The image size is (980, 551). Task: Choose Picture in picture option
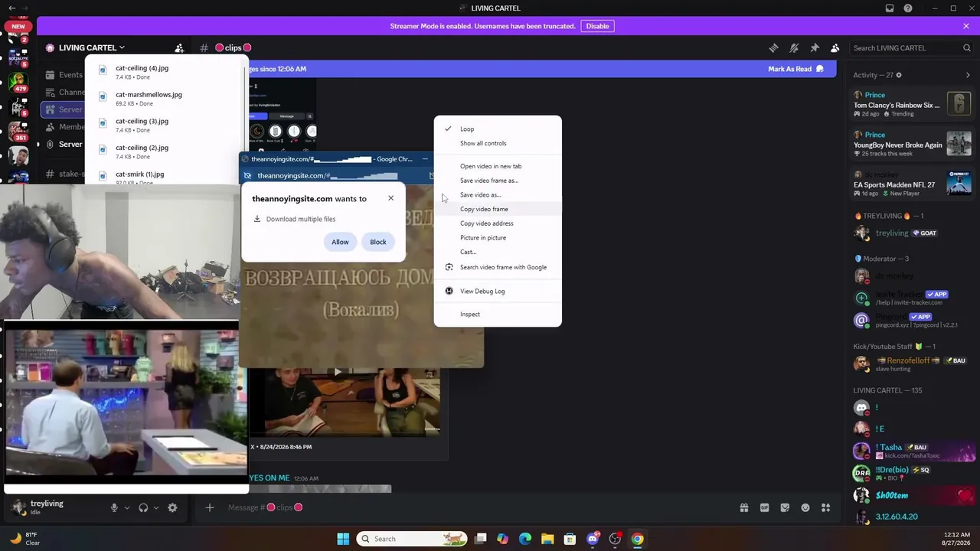click(498, 237)
